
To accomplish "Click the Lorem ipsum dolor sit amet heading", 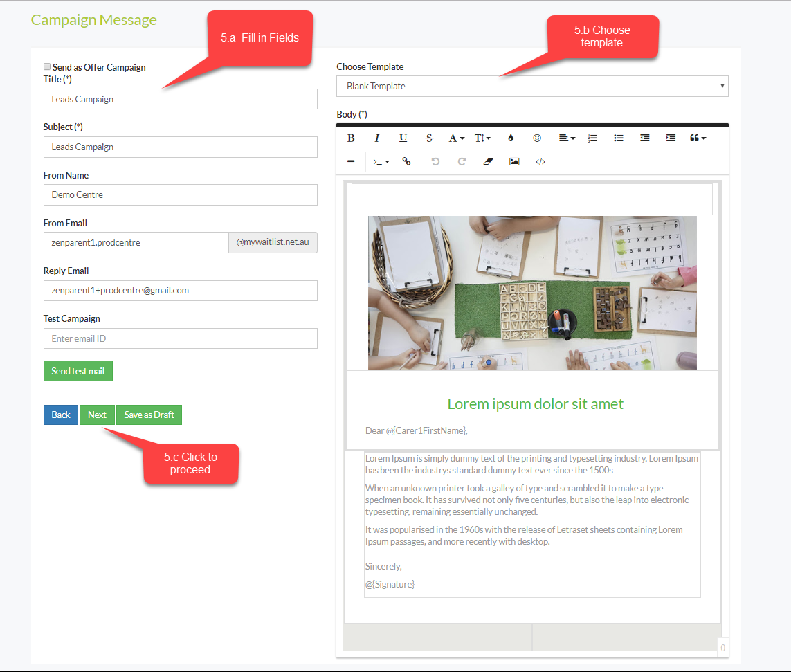I will 535,404.
